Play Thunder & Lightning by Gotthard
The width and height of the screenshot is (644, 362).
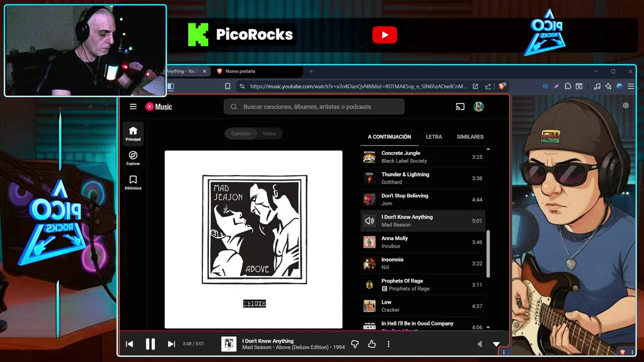(x=423, y=178)
